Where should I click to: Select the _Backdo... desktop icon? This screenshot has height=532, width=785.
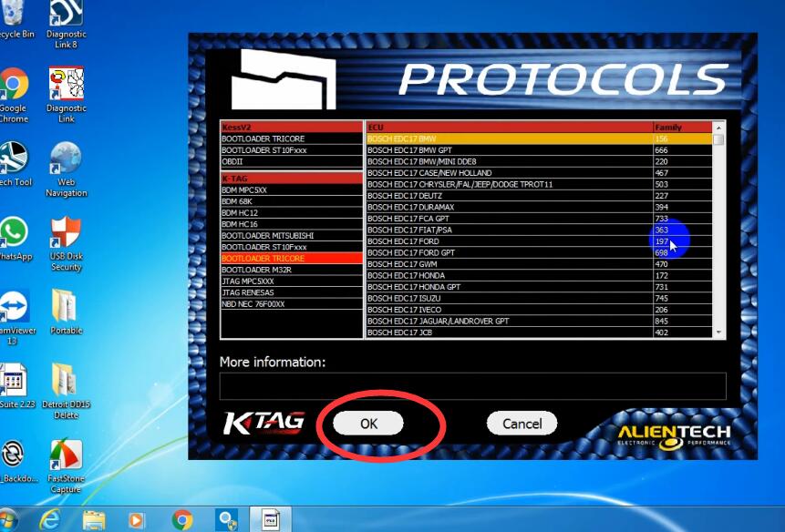click(17, 461)
